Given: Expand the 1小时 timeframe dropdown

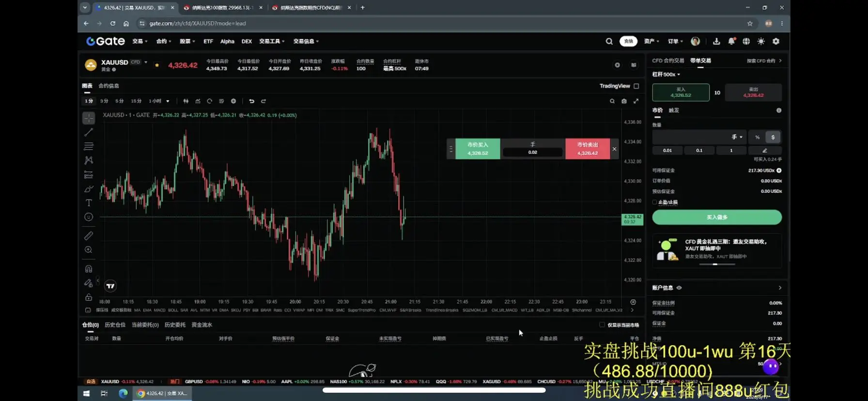Looking at the screenshot, I should (x=168, y=101).
